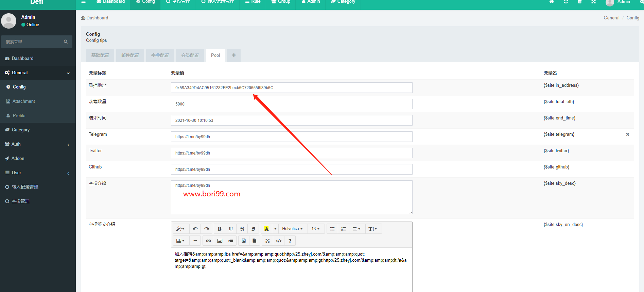The height and width of the screenshot is (292, 644).
Task: Open the font size 13 dropdown
Action: (x=316, y=229)
